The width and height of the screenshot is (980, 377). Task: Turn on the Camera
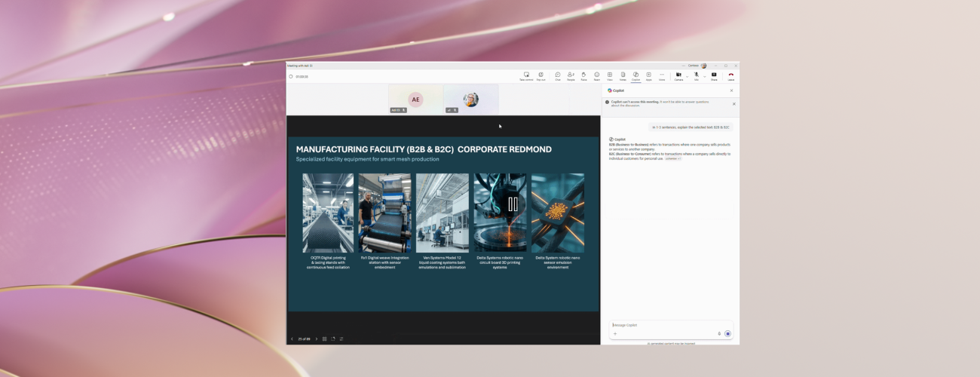[x=678, y=76]
